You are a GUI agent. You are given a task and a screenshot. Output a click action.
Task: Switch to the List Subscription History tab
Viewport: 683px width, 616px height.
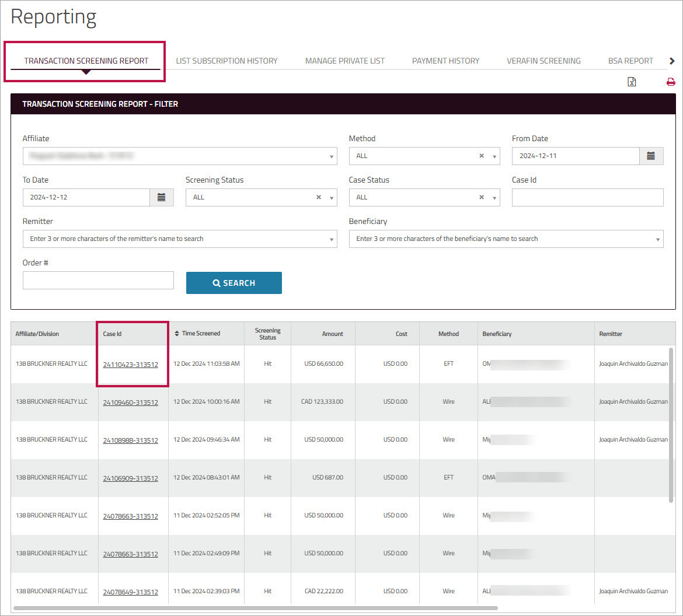click(226, 60)
